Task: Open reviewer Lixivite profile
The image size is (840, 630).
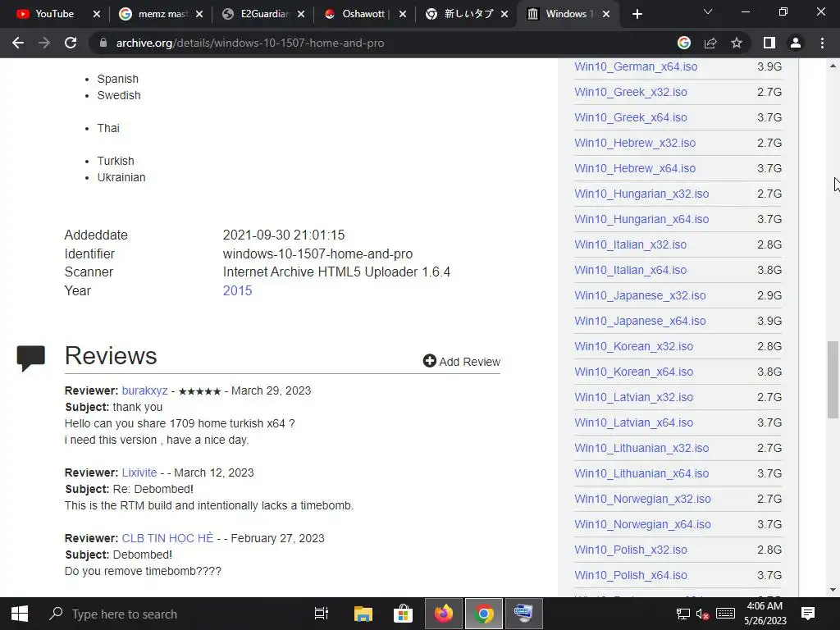Action: pyautogui.click(x=139, y=472)
